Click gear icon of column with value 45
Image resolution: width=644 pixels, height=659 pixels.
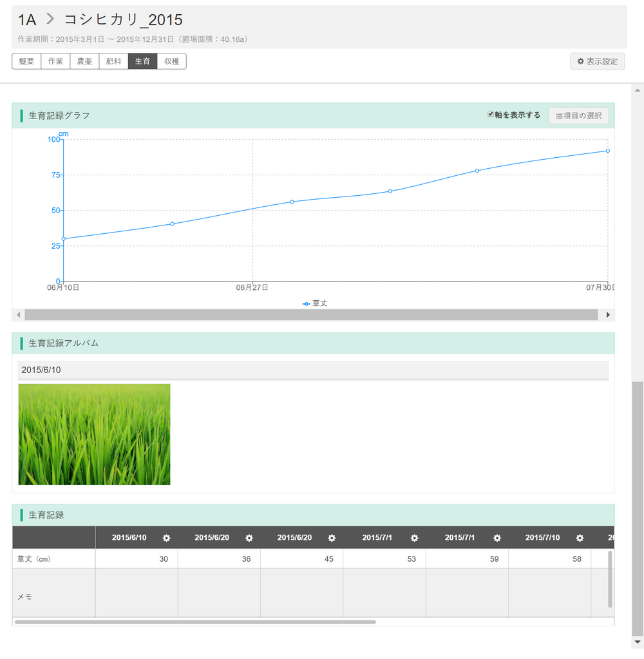tap(332, 538)
